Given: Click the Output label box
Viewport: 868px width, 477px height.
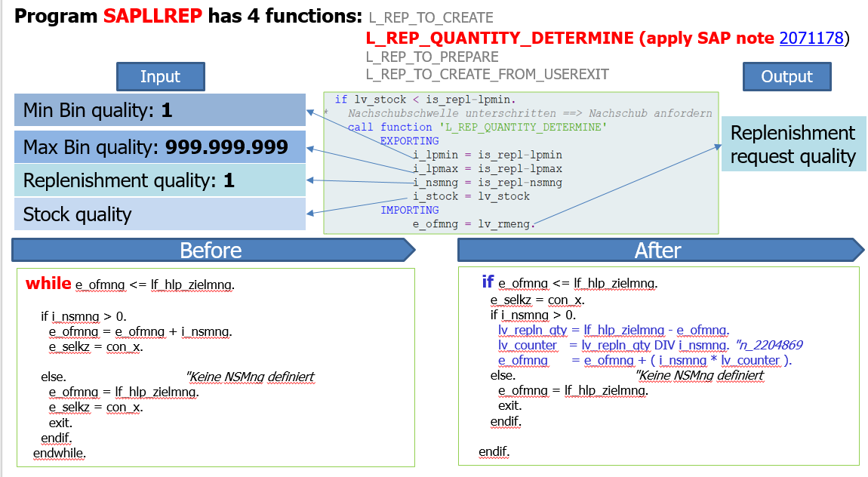Looking at the screenshot, I should 786,76.
